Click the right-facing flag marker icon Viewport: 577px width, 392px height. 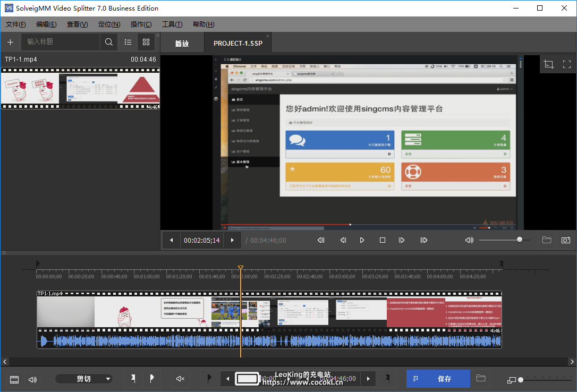151,378
